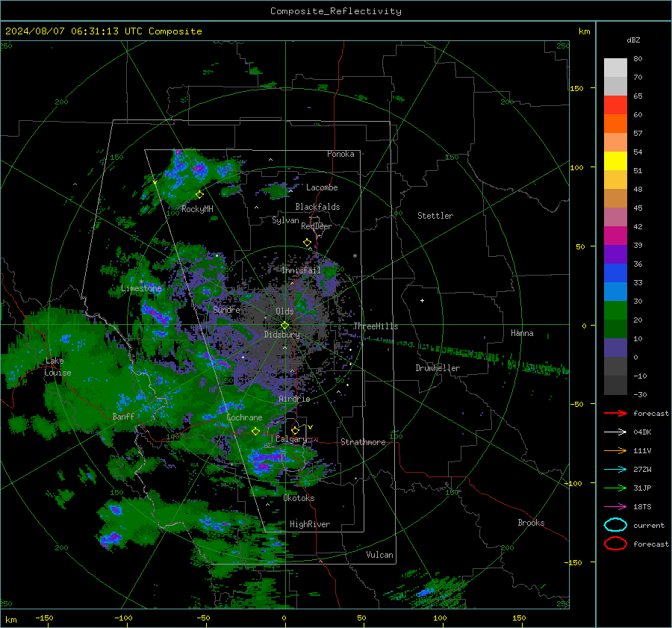The height and width of the screenshot is (628, 672).
Task: Click the Olds town label
Action: (x=284, y=311)
